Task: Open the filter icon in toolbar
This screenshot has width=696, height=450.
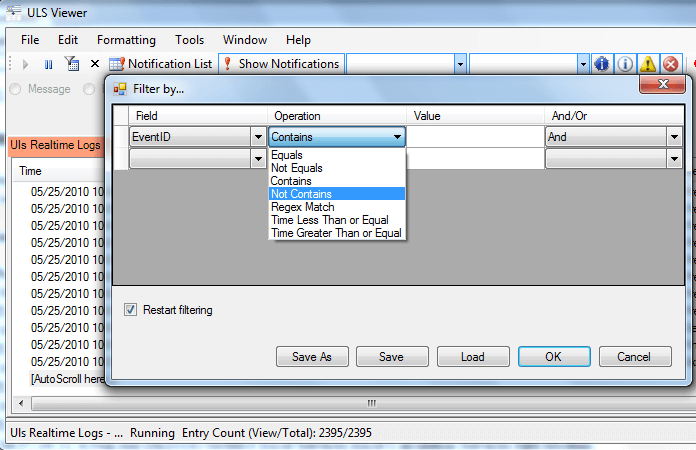Action: pos(72,64)
